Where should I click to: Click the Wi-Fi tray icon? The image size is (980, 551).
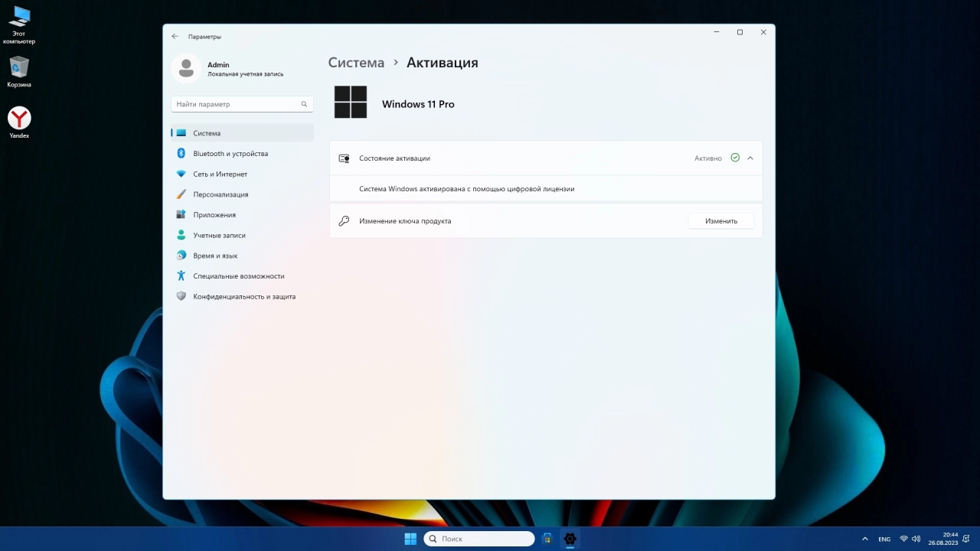point(904,539)
